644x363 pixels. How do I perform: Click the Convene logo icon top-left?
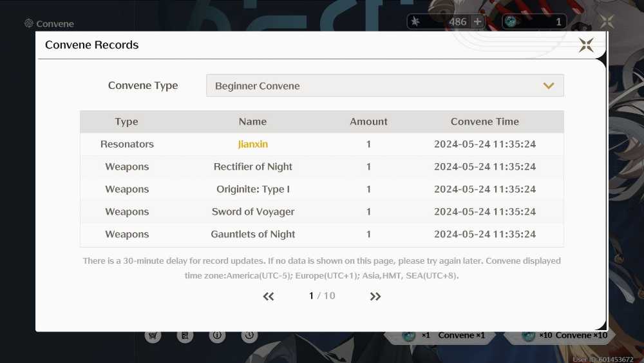point(29,23)
